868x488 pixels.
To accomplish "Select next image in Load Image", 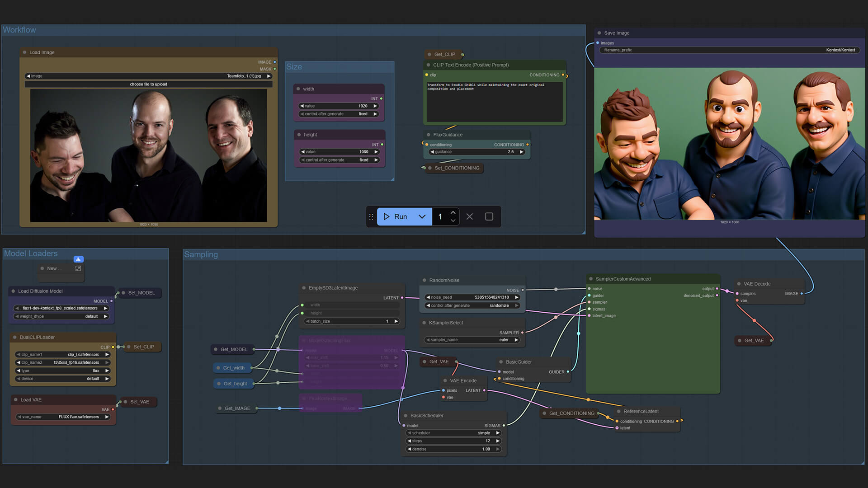I will coord(269,76).
